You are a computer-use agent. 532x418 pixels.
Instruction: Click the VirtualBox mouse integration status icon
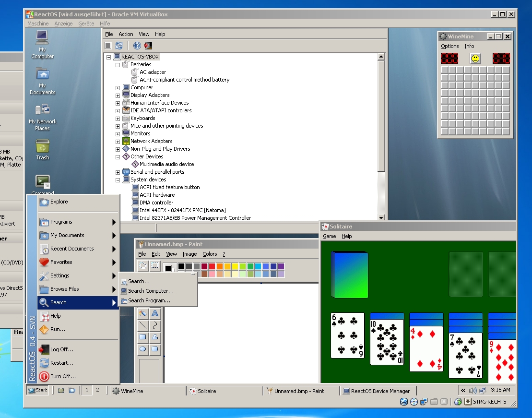click(458, 402)
